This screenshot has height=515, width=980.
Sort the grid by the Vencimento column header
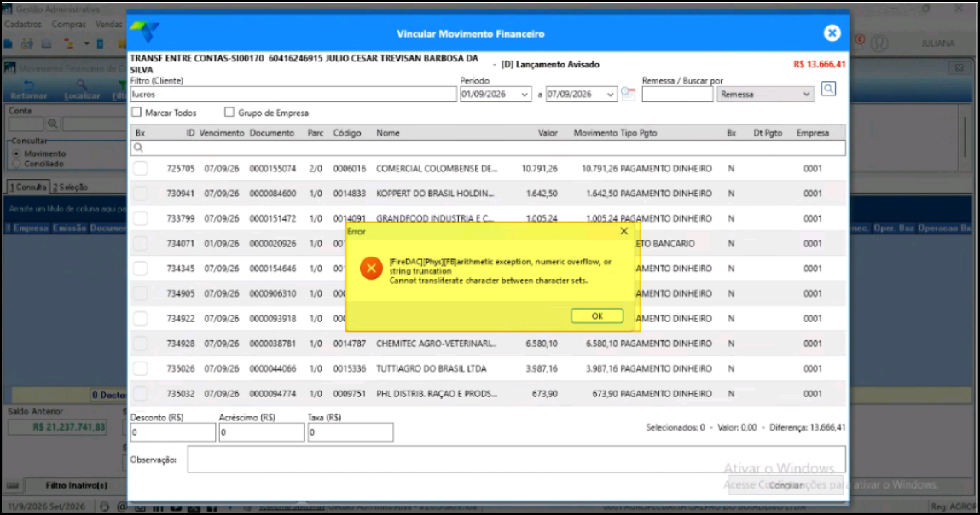(x=222, y=133)
